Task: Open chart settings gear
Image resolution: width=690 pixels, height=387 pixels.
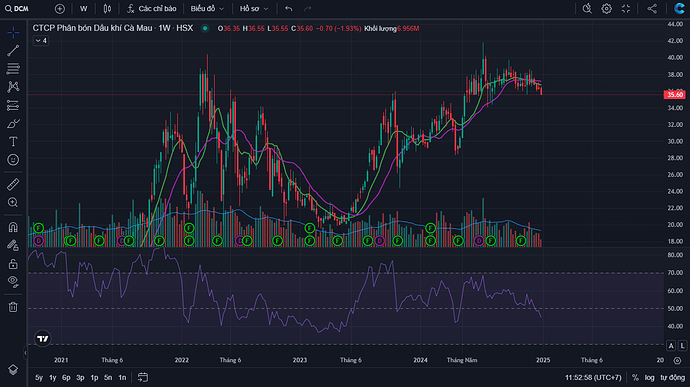Action: [x=606, y=9]
